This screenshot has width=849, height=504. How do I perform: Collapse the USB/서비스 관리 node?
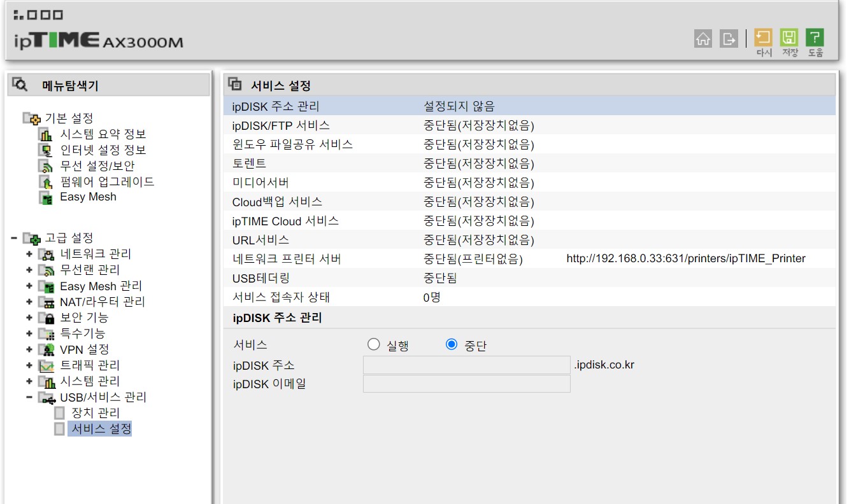pos(29,397)
